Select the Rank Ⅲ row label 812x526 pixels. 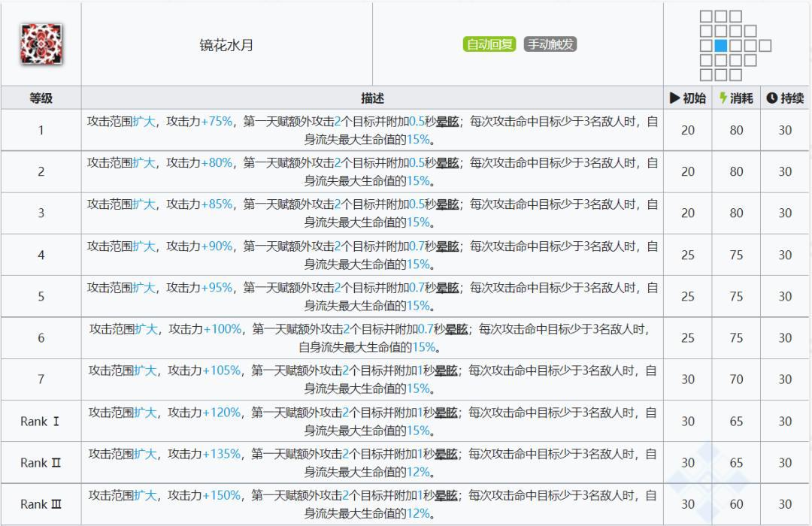41,504
